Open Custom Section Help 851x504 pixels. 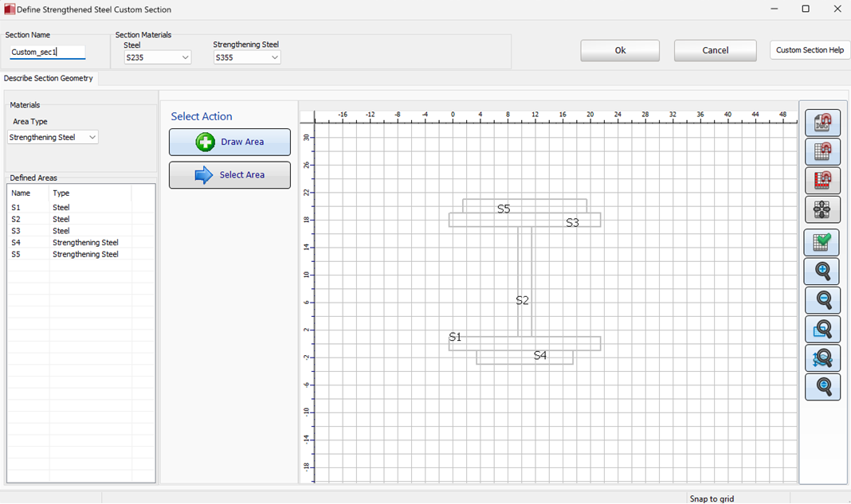pyautogui.click(x=810, y=50)
